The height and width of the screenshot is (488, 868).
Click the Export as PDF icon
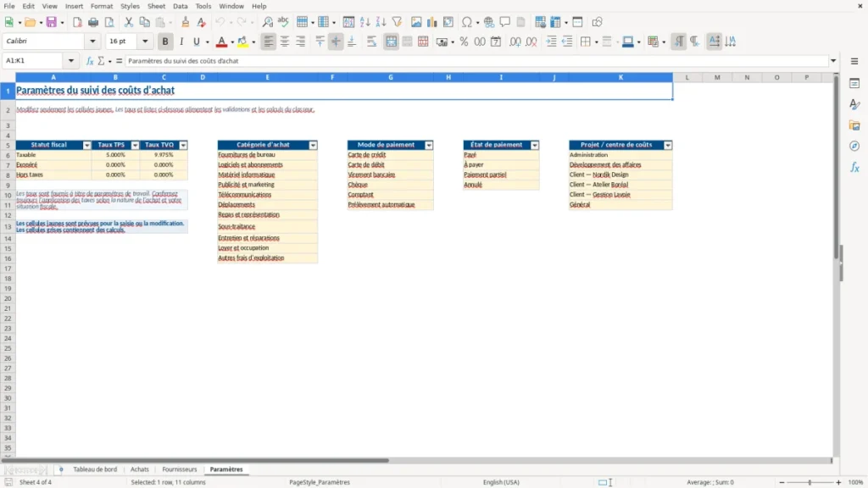(77, 22)
